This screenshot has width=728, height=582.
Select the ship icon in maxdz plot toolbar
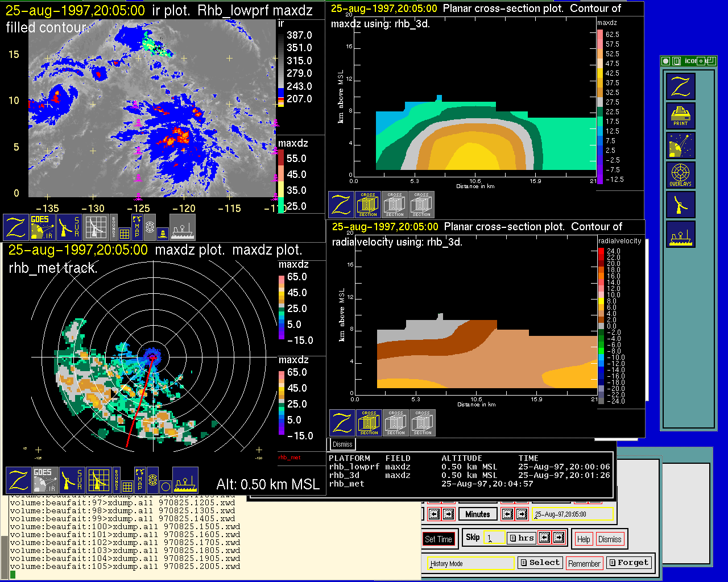click(185, 480)
